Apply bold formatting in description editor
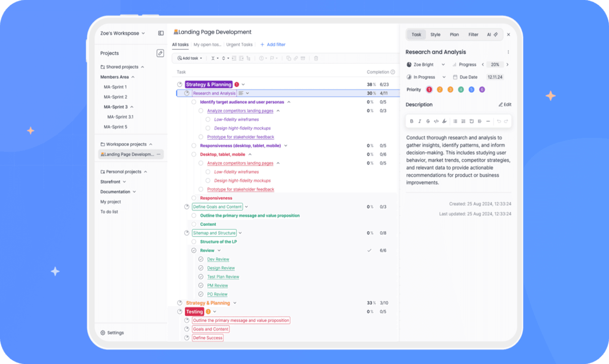The height and width of the screenshot is (364, 609). pos(411,122)
